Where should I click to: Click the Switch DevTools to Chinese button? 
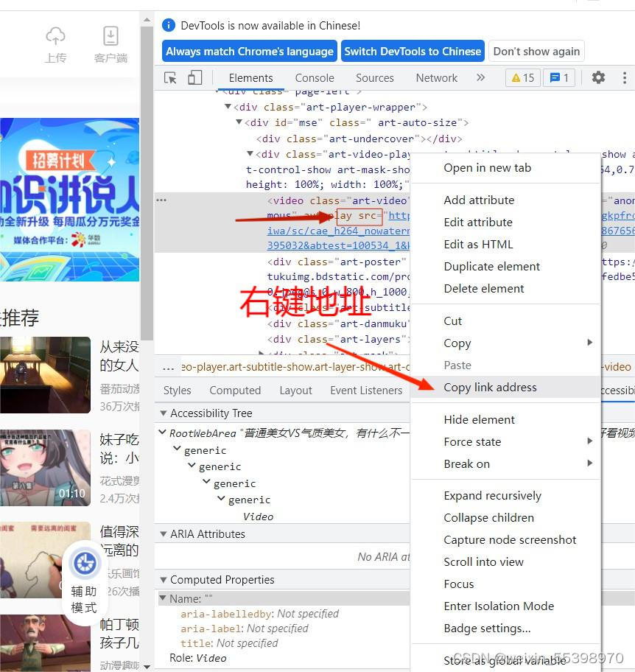point(413,51)
